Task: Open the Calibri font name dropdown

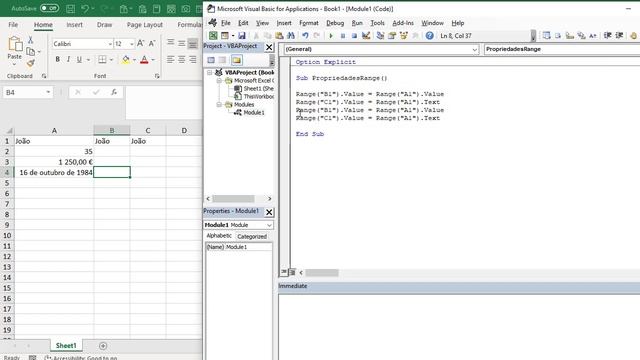Action: [x=110, y=44]
